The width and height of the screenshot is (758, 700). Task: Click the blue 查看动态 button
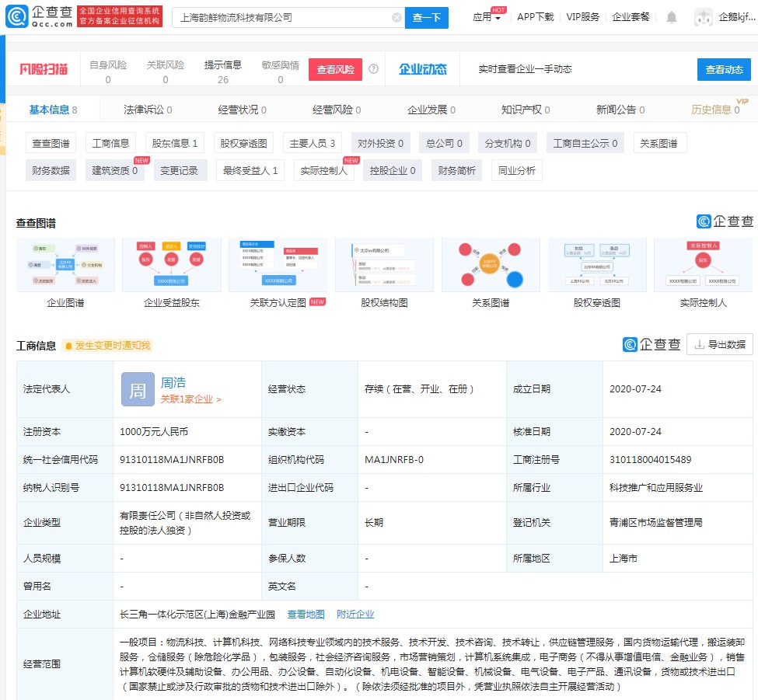[724, 69]
